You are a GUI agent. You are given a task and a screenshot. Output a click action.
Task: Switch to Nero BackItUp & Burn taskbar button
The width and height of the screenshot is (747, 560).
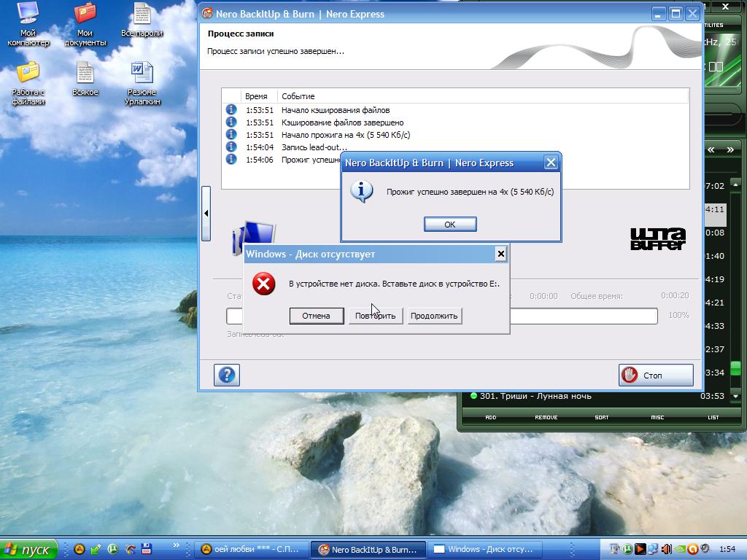368,550
